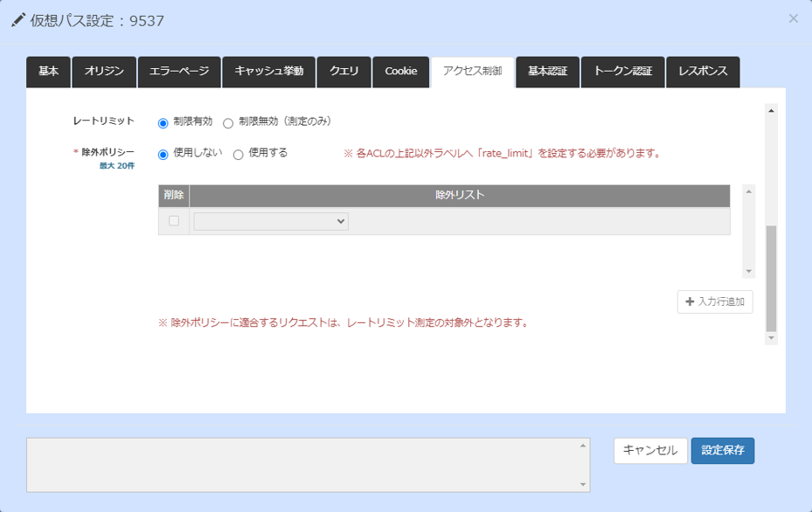Open the オリジン tab

click(104, 72)
